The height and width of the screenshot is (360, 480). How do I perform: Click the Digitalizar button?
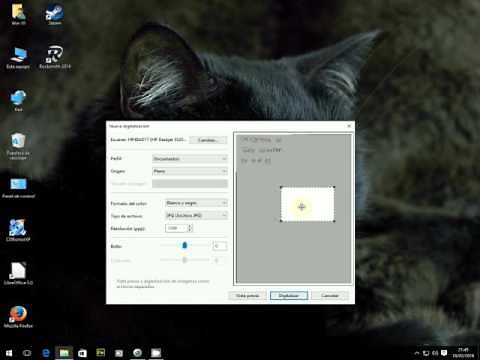289,296
